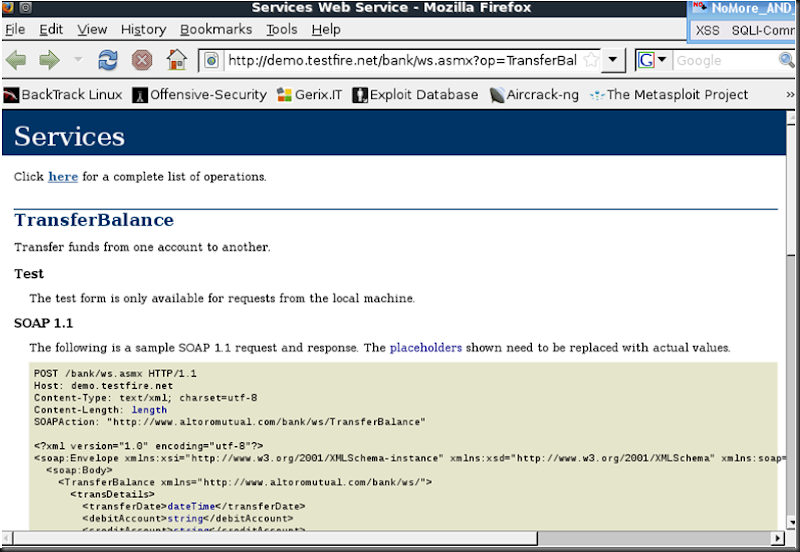Click the Back navigation arrow
The image size is (800, 552).
click(x=16, y=61)
